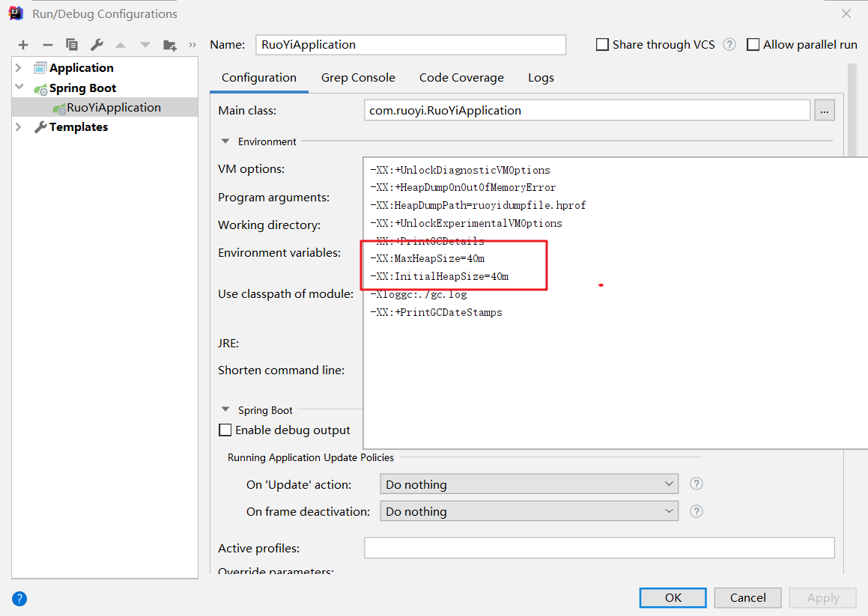The image size is (868, 616).
Task: Close the Run/Debug Configurations dialog
Action: (x=846, y=13)
